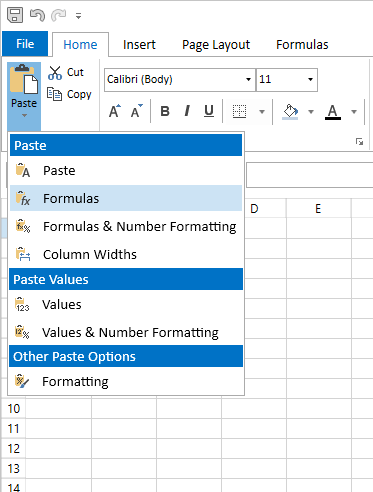Choose Formulas & Number Formatting paste option
373x492 pixels.
click(x=126, y=227)
